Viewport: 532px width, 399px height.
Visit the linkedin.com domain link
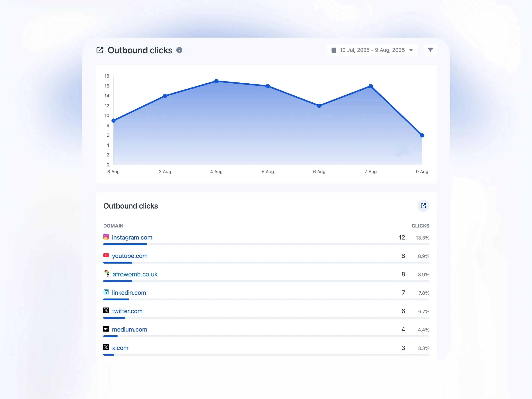point(129,293)
